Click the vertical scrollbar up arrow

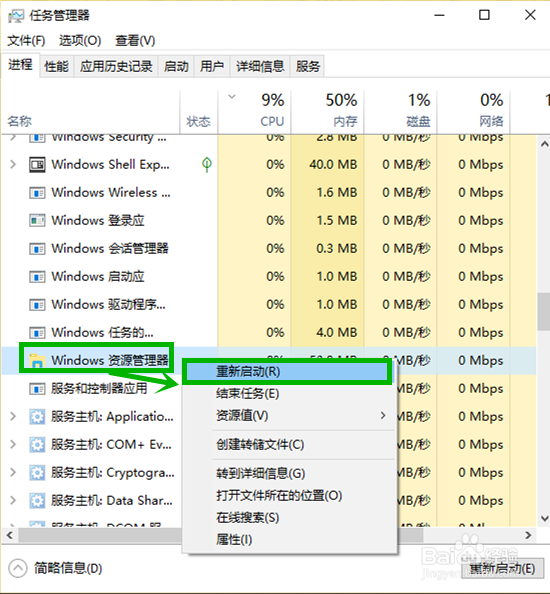click(x=544, y=144)
